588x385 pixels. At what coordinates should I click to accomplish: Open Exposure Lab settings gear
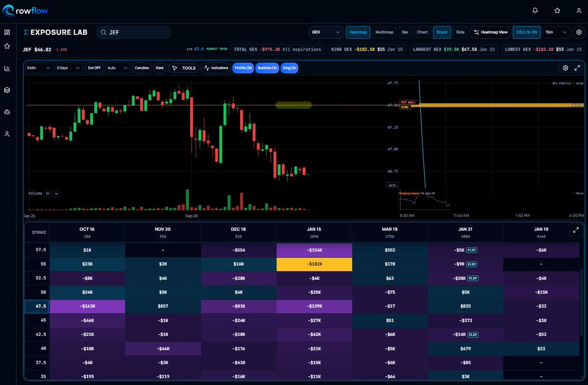[579, 32]
